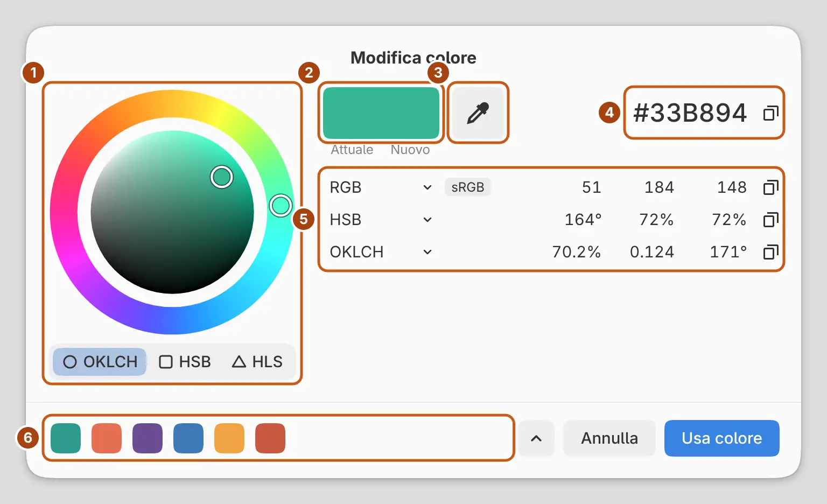827x504 pixels.
Task: Copy the HSB row values
Action: 770,220
